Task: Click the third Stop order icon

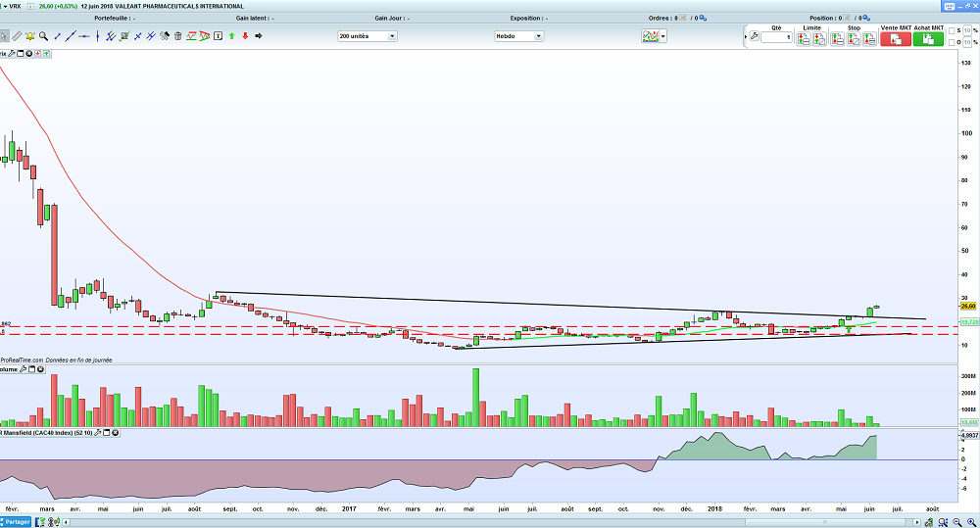Action: [869, 39]
